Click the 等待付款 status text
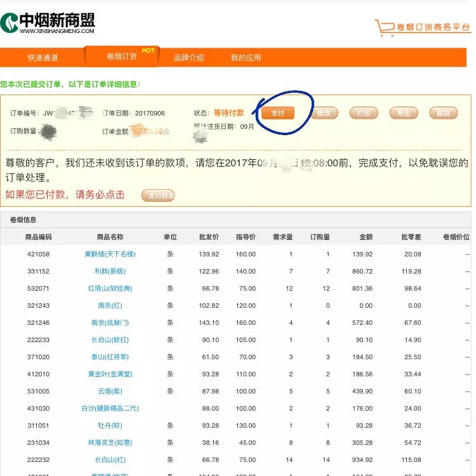 click(228, 113)
